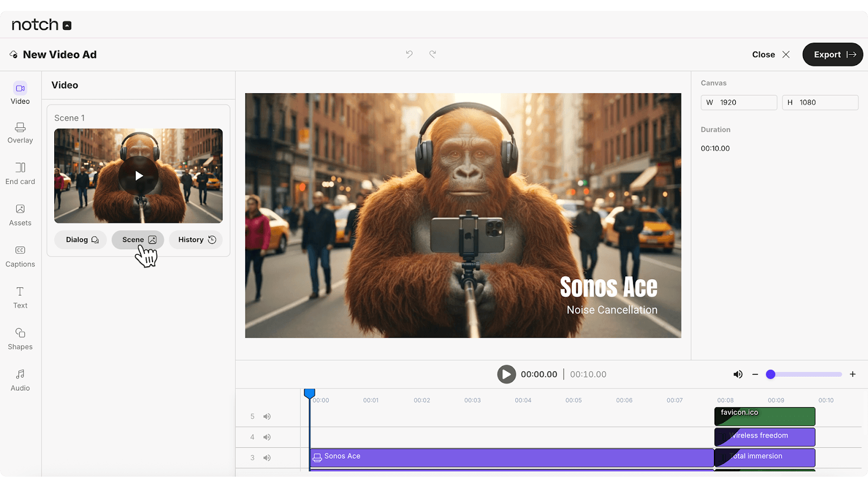
Task: Click the Scene button under Scene 1
Action: pos(138,240)
